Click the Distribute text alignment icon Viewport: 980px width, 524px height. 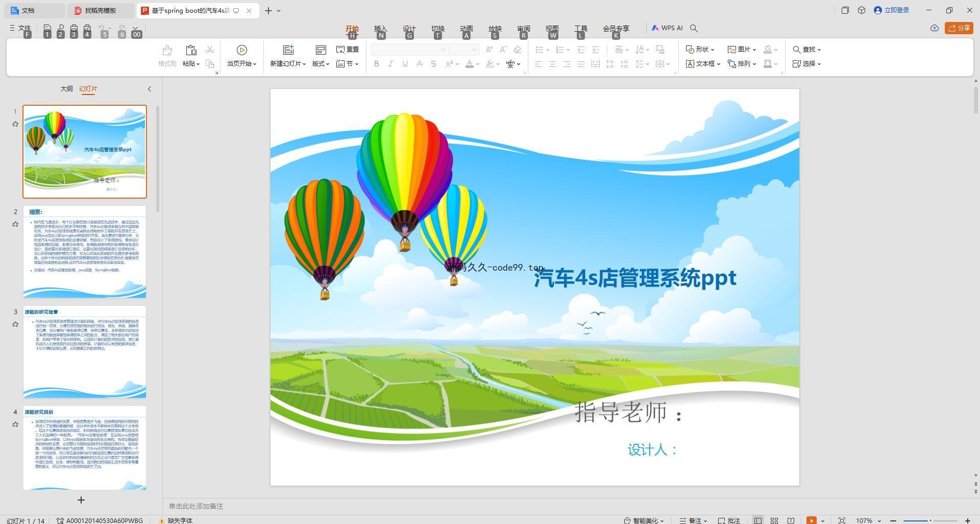(x=595, y=64)
